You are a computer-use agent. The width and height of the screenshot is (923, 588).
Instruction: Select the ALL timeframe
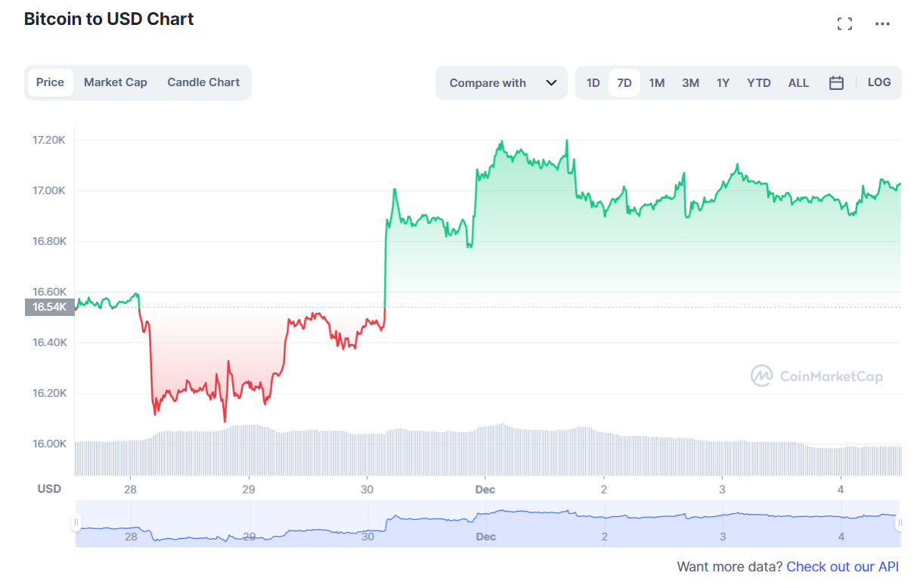click(798, 82)
